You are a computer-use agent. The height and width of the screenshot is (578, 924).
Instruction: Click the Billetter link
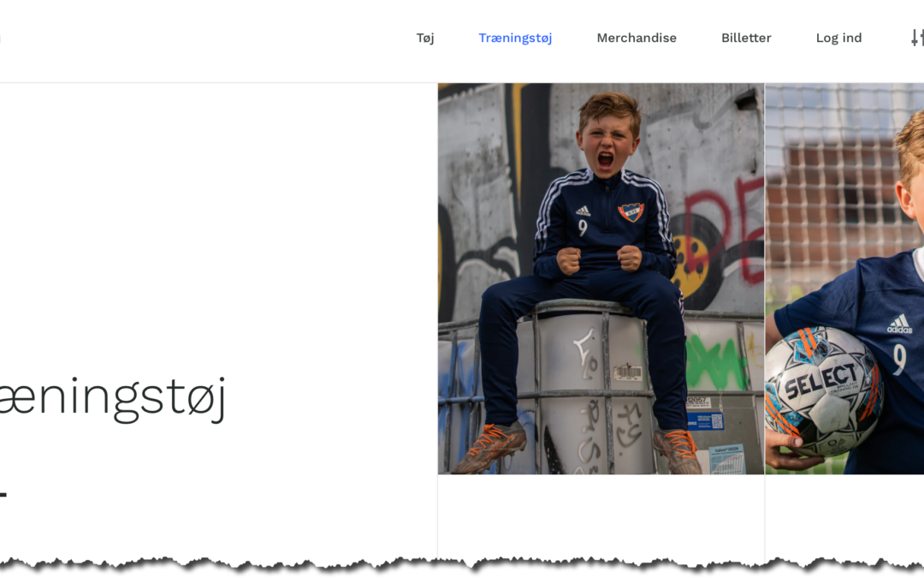tap(746, 38)
